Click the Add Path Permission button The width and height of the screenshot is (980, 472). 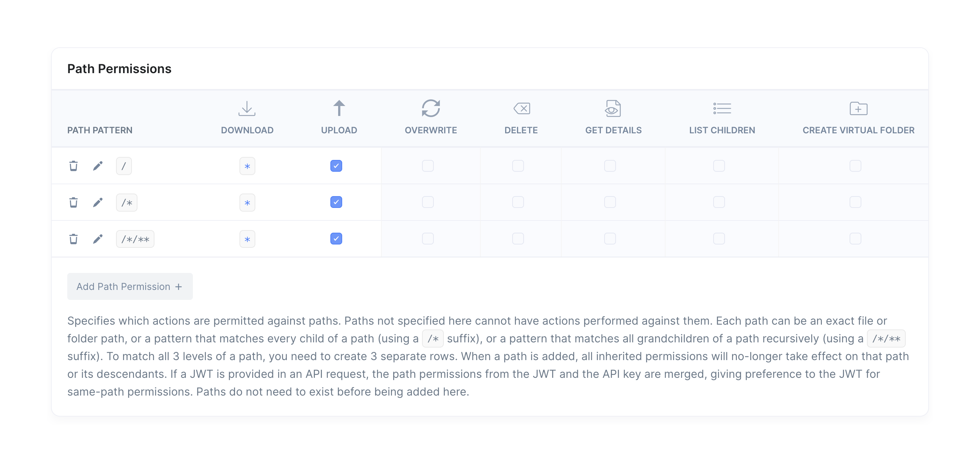point(130,286)
